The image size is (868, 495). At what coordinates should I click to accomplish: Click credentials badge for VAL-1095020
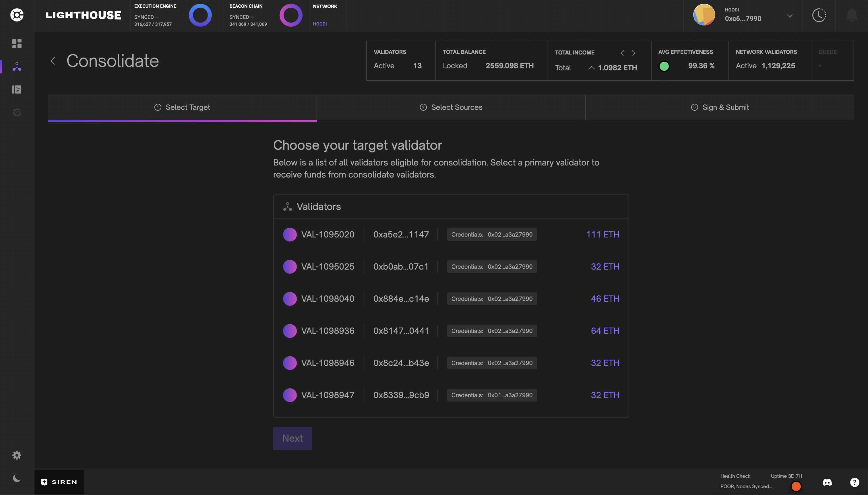pos(492,235)
